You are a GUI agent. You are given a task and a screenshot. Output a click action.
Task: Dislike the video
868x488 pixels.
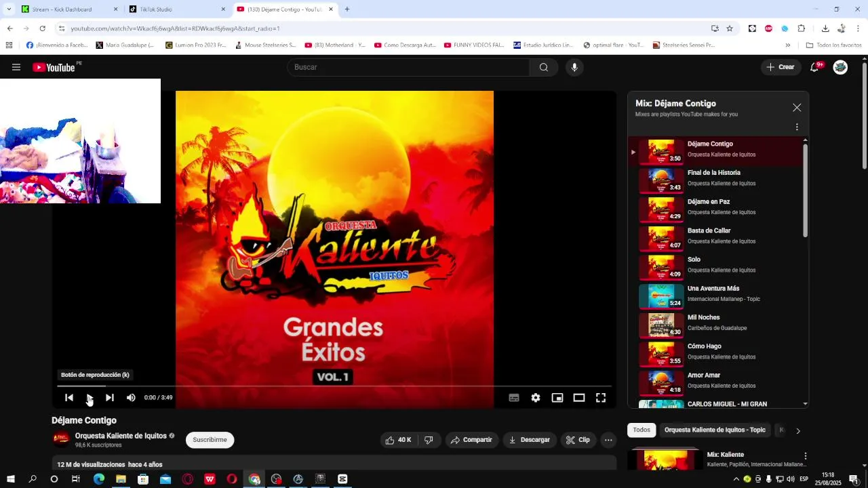click(x=429, y=440)
